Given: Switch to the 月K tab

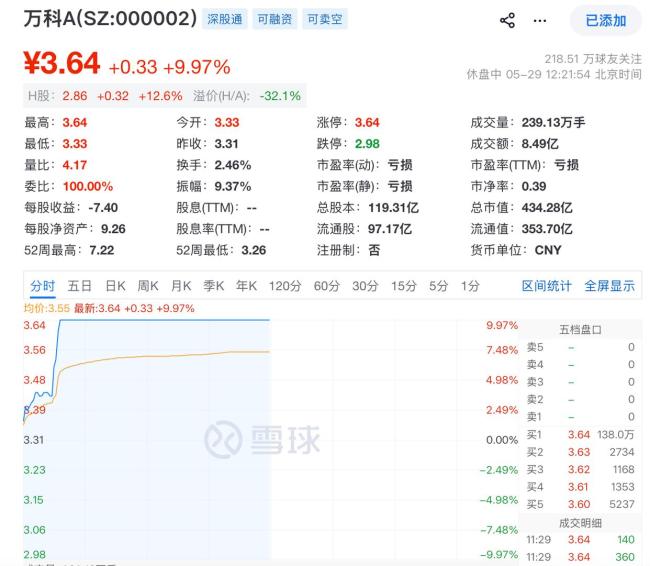Looking at the screenshot, I should click(x=181, y=286).
